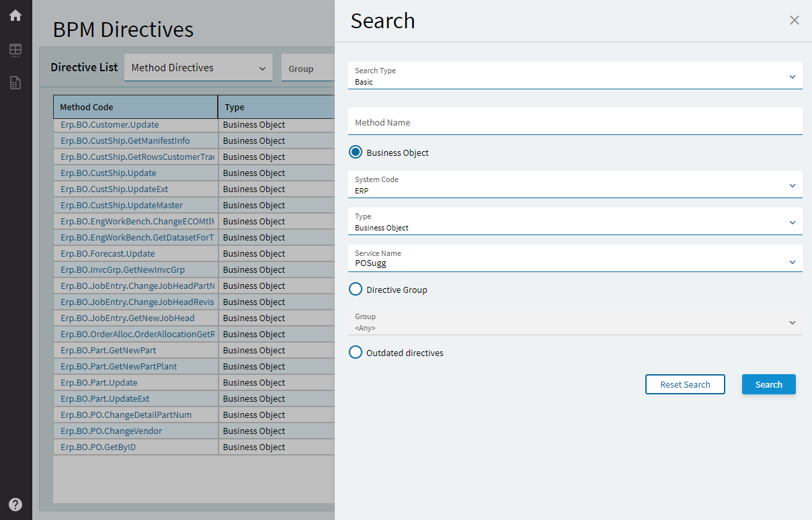
Task: Open the Search Type dropdown
Action: coord(575,76)
